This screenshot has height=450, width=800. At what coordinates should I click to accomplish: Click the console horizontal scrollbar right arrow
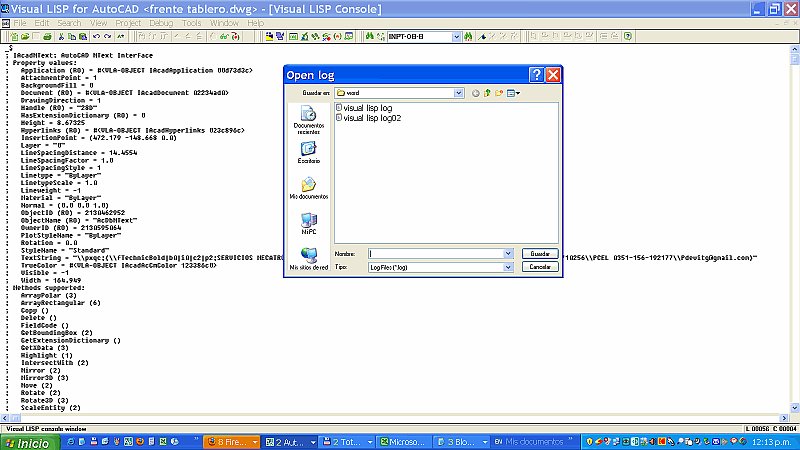point(784,418)
